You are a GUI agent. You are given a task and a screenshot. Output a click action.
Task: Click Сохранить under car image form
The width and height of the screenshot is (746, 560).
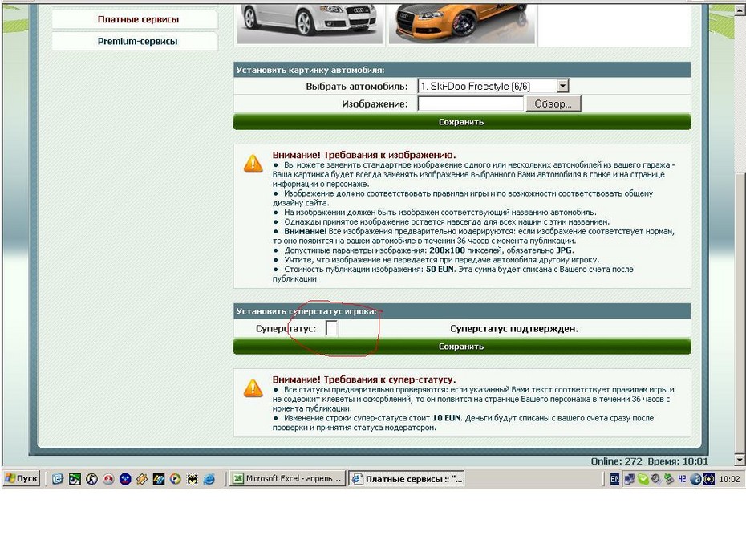click(461, 122)
